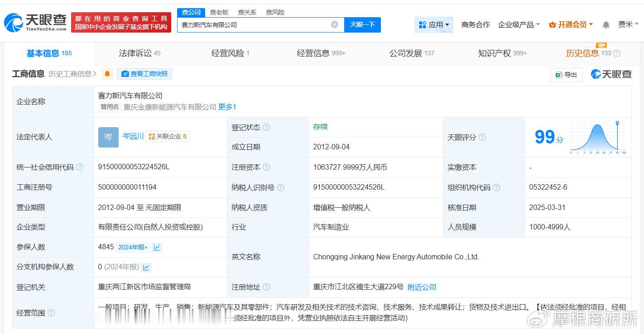The width and height of the screenshot is (644, 334).
Task: Open the 经营信息 tab
Action: 321,53
